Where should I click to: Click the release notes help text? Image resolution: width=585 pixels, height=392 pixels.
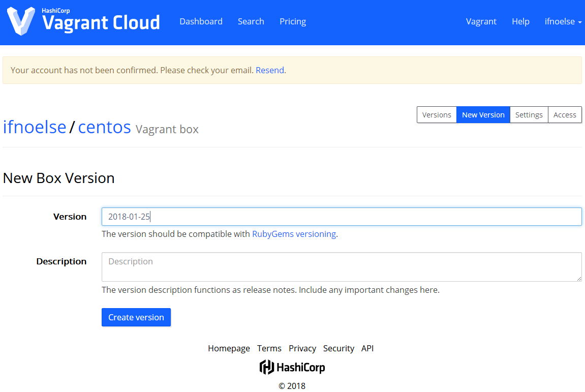click(270, 290)
